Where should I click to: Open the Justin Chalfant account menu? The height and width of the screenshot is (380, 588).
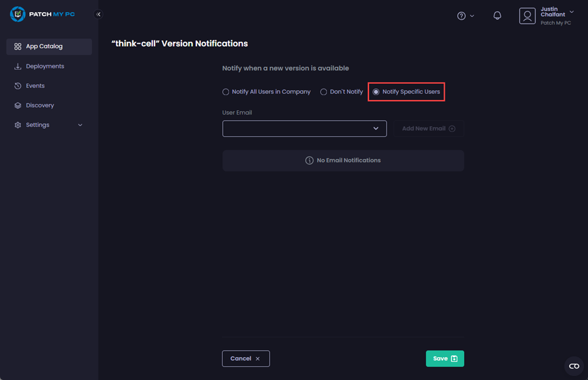tap(550, 14)
